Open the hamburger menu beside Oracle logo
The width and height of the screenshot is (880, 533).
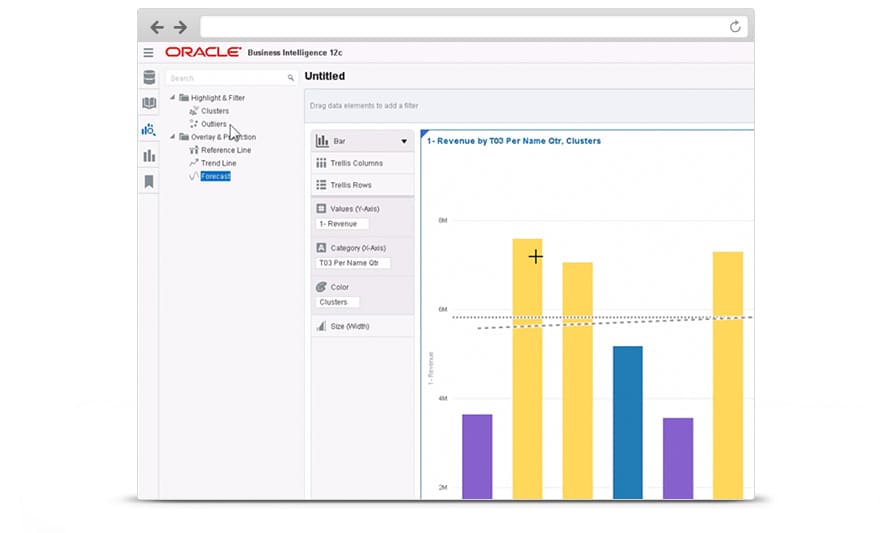coord(148,52)
